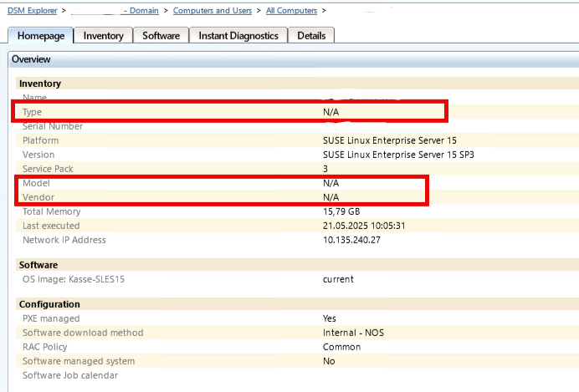This screenshot has width=579, height=392.
Task: Open Computers and Users breadcrumb
Action: coord(213,11)
